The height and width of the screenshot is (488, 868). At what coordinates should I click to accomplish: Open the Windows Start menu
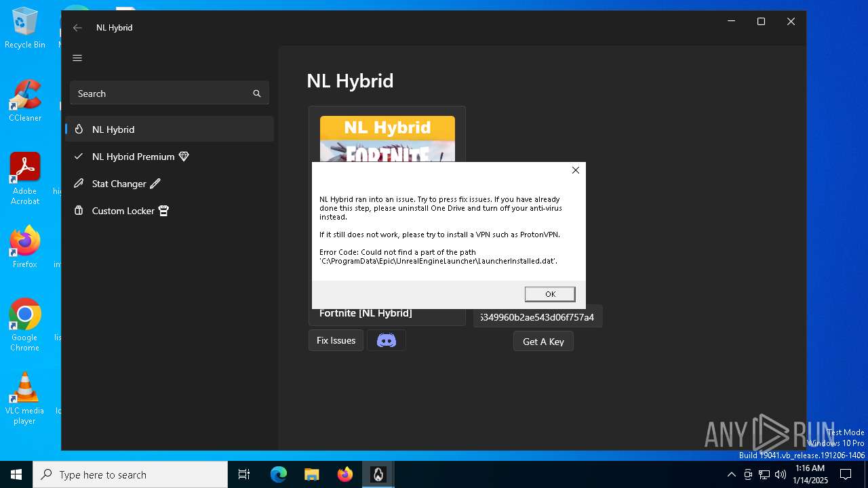click(x=16, y=474)
